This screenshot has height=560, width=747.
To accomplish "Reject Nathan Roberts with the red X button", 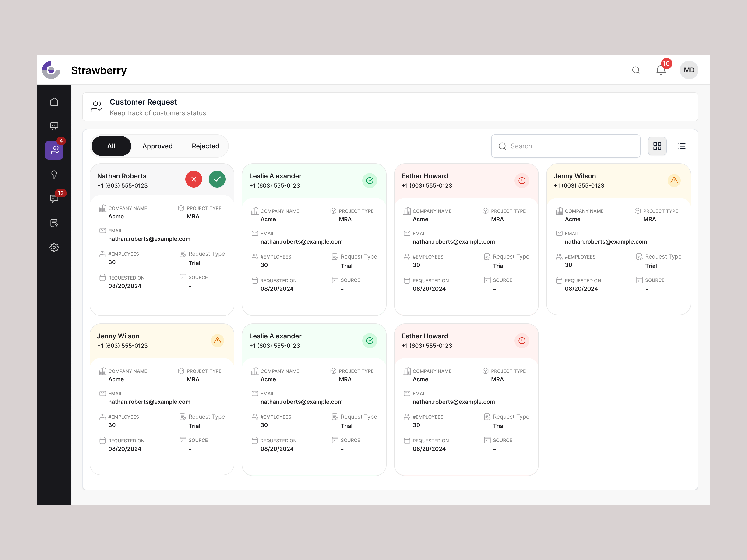I will click(x=194, y=179).
